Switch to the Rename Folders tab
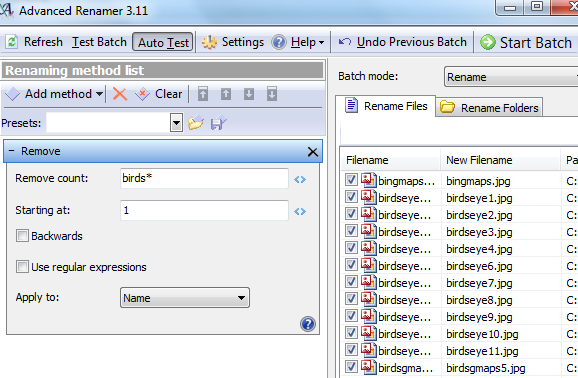Screen dimensions: 578x378 click(489, 108)
